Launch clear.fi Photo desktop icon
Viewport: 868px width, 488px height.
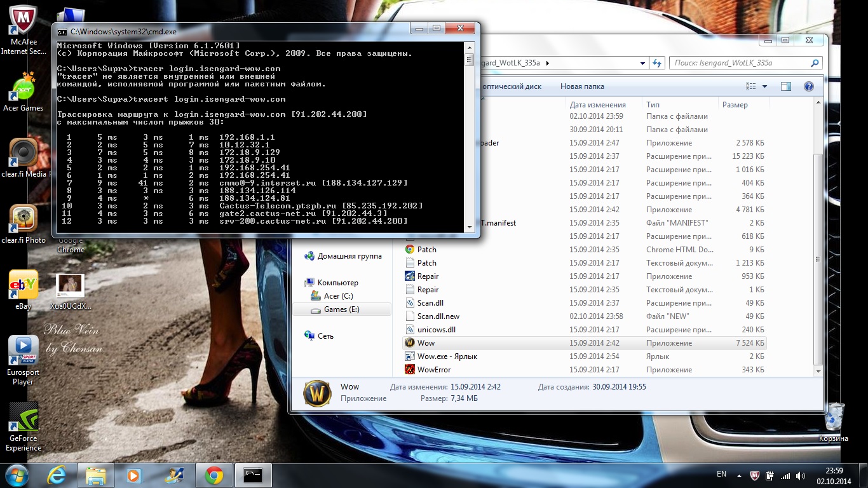pos(24,224)
